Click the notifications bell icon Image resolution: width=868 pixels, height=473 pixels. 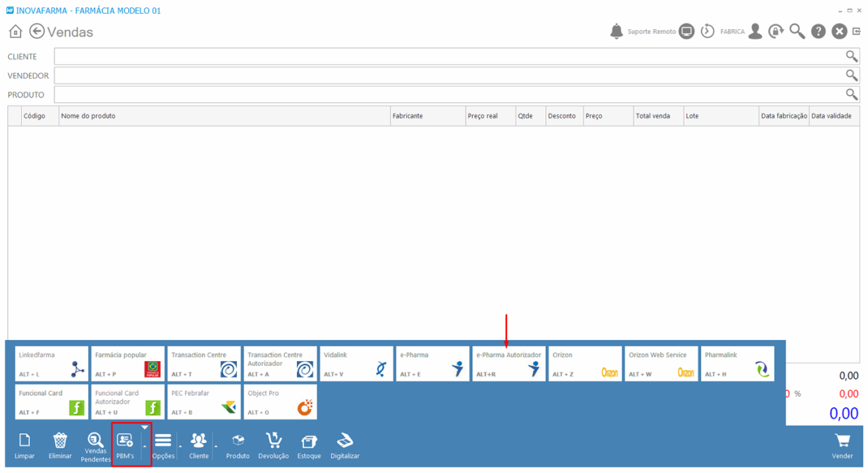(616, 31)
